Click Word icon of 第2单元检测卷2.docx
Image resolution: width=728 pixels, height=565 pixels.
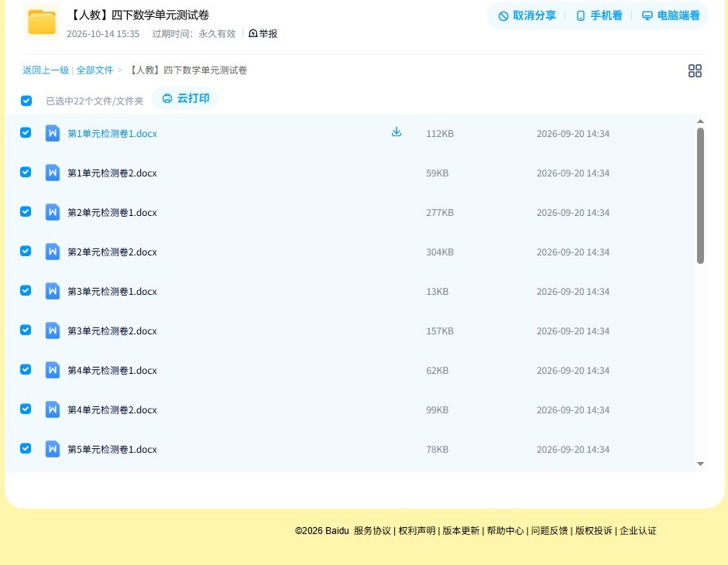[x=53, y=252]
